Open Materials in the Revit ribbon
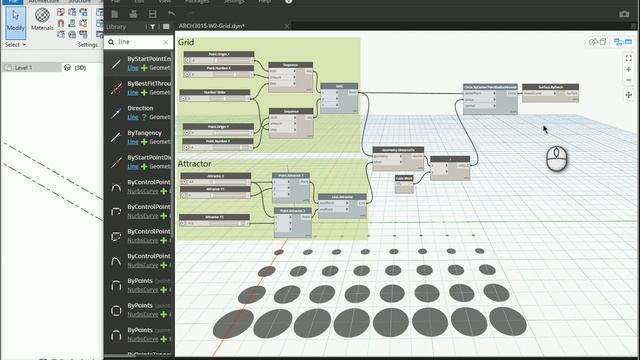 click(x=42, y=20)
